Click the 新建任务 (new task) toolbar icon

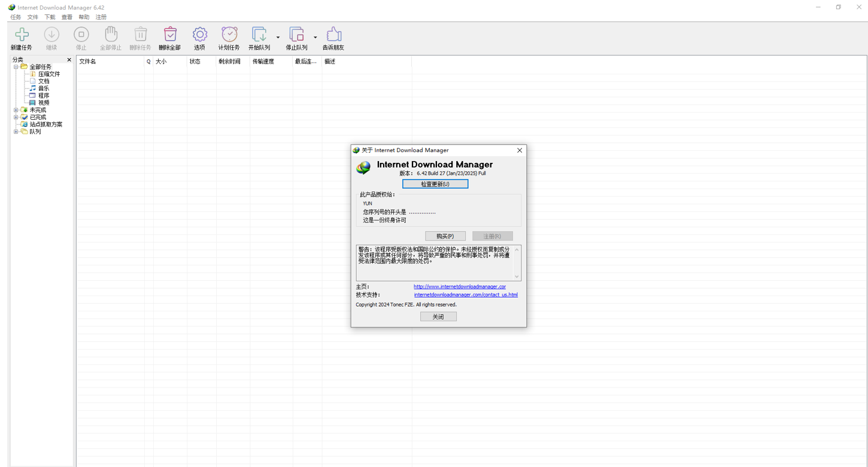pos(22,35)
